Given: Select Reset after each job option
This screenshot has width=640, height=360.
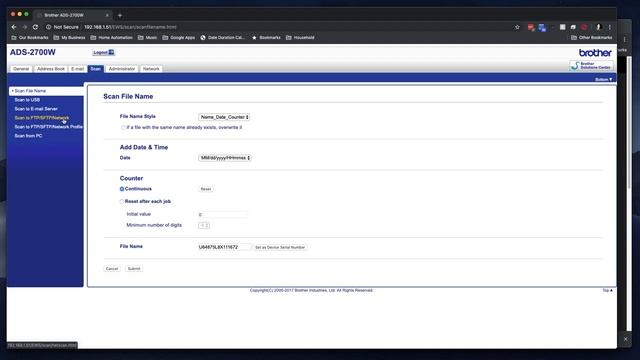Looking at the screenshot, I should pos(122,202).
